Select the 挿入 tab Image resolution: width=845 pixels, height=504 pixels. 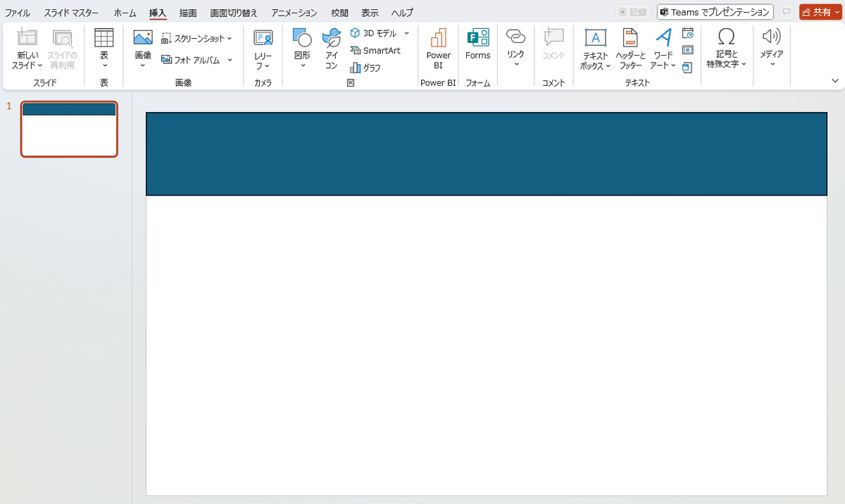tap(158, 13)
